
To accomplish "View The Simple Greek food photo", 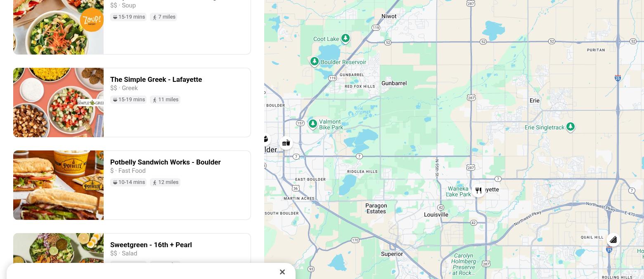I will [x=58, y=103].
